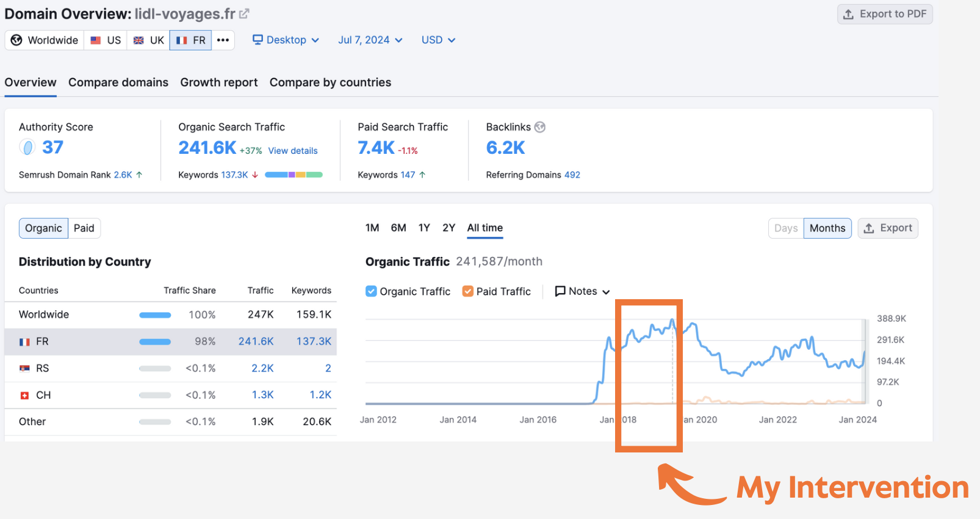Open the Desktop device dropdown
Screen dimensions: 980x519
point(286,40)
